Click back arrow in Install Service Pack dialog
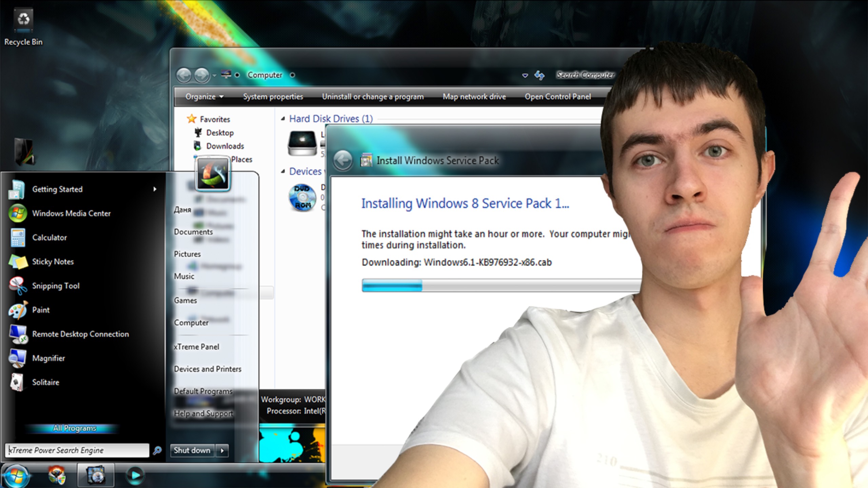The width and height of the screenshot is (868, 488). (x=343, y=160)
